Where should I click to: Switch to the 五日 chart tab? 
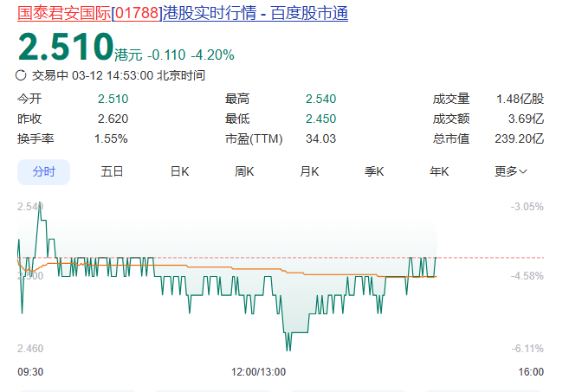pos(112,171)
